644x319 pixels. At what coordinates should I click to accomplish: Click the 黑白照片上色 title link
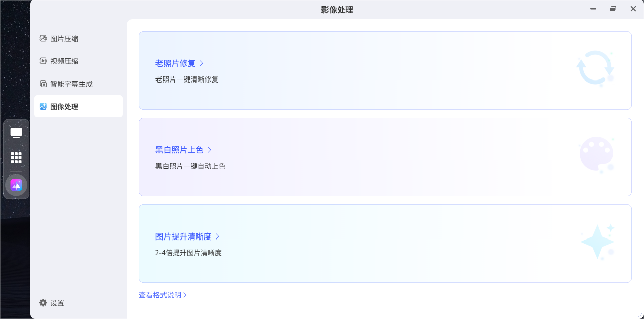[x=180, y=150]
